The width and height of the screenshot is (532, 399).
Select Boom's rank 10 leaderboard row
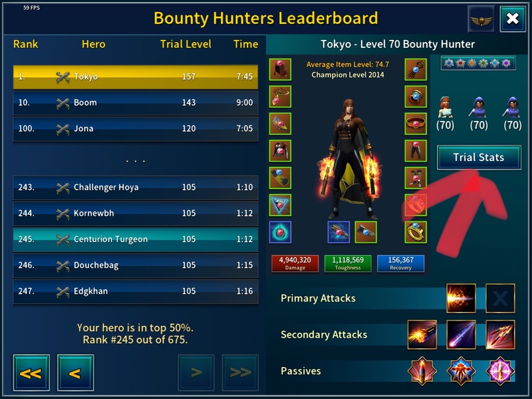click(x=136, y=102)
